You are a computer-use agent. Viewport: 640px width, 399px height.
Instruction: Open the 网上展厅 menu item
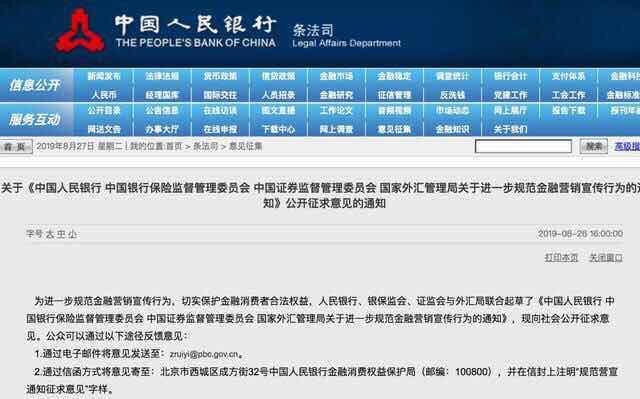tap(510, 111)
